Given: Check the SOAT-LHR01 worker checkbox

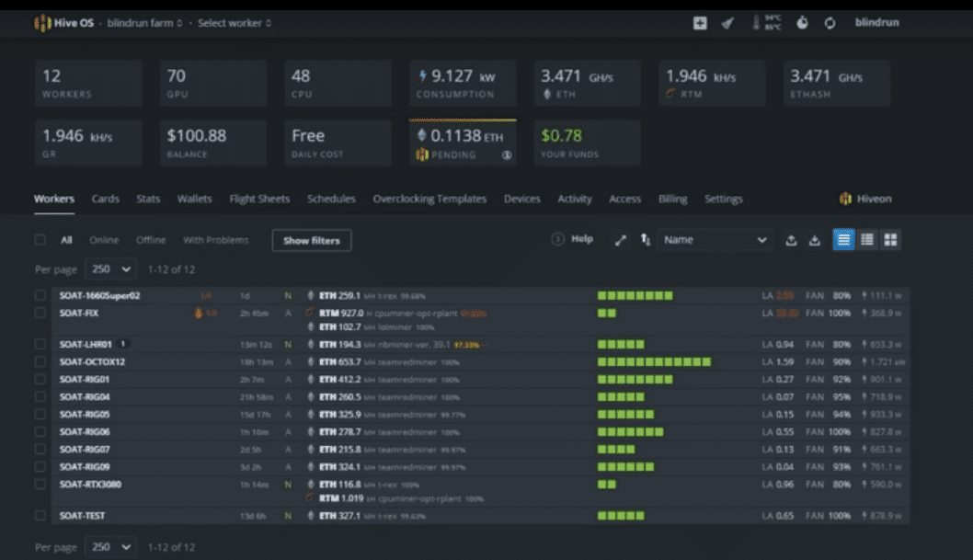Looking at the screenshot, I should click(x=40, y=344).
